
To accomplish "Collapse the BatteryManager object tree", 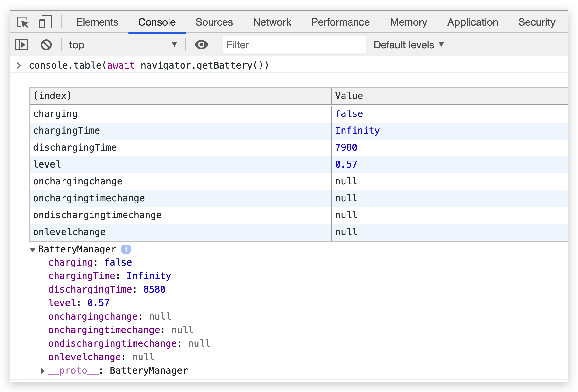I will coord(33,250).
